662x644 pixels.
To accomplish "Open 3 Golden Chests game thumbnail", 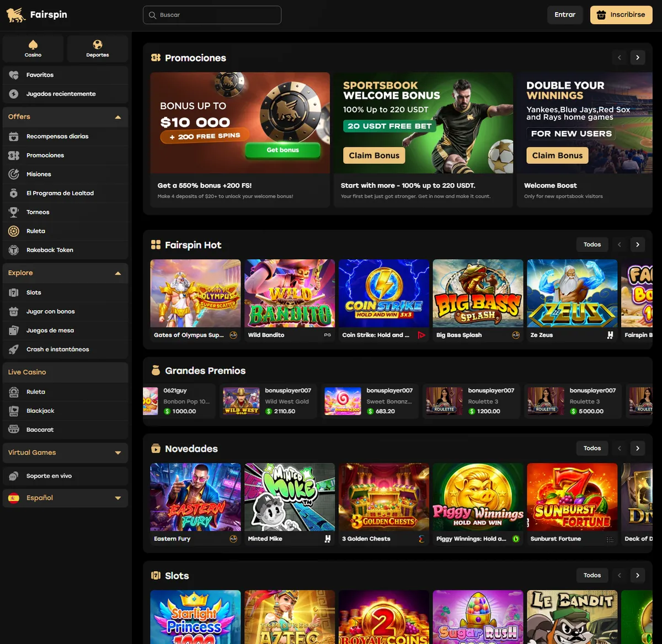I will (x=384, y=497).
